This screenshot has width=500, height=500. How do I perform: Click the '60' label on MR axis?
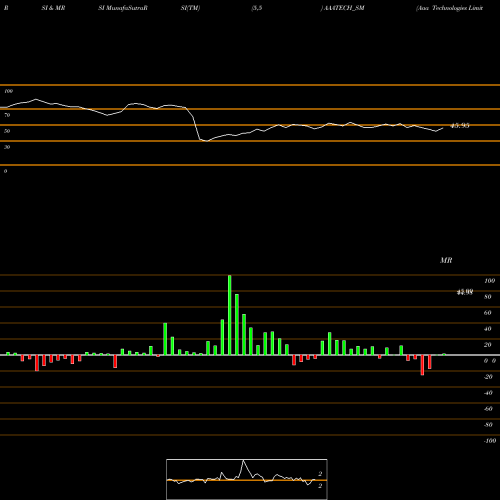coord(488,313)
